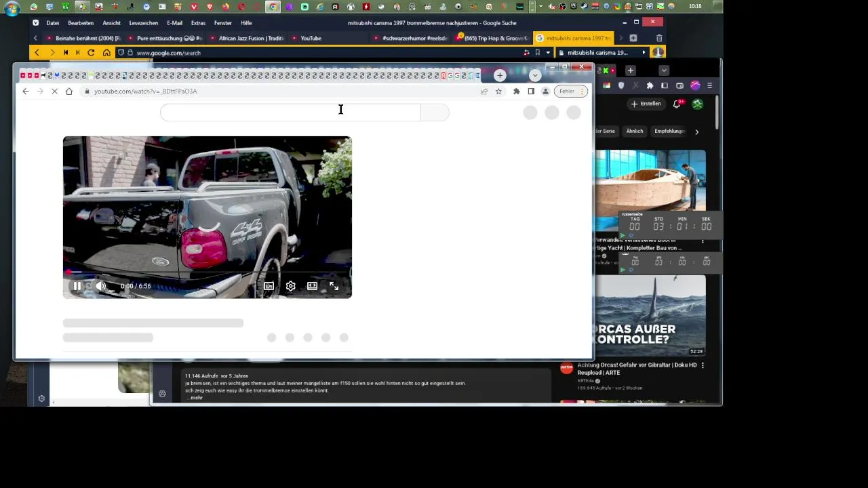868x488 pixels.
Task: Share this page from the address bar
Action: pyautogui.click(x=484, y=91)
